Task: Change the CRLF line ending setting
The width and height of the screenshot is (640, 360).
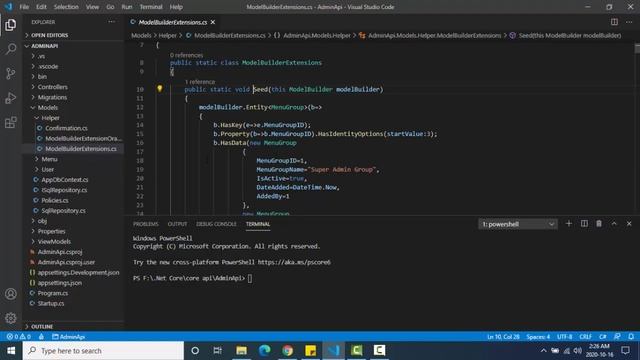Action: (x=585, y=337)
